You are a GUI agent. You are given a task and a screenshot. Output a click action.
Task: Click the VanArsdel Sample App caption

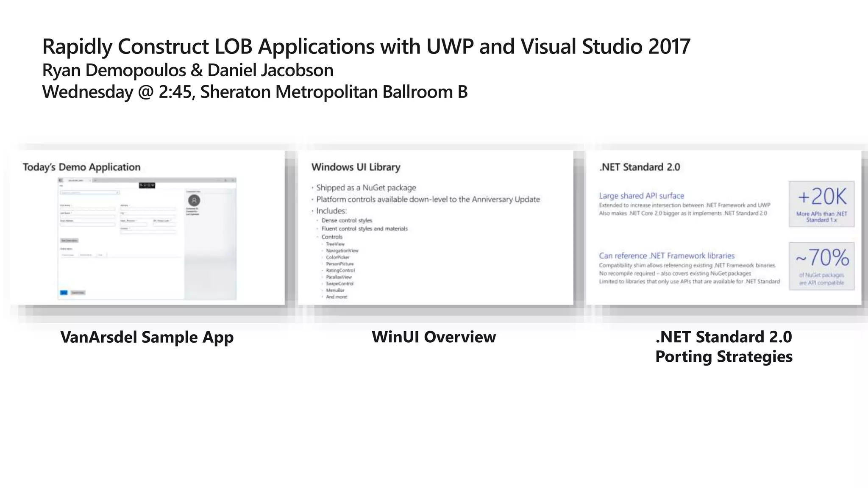(x=147, y=337)
